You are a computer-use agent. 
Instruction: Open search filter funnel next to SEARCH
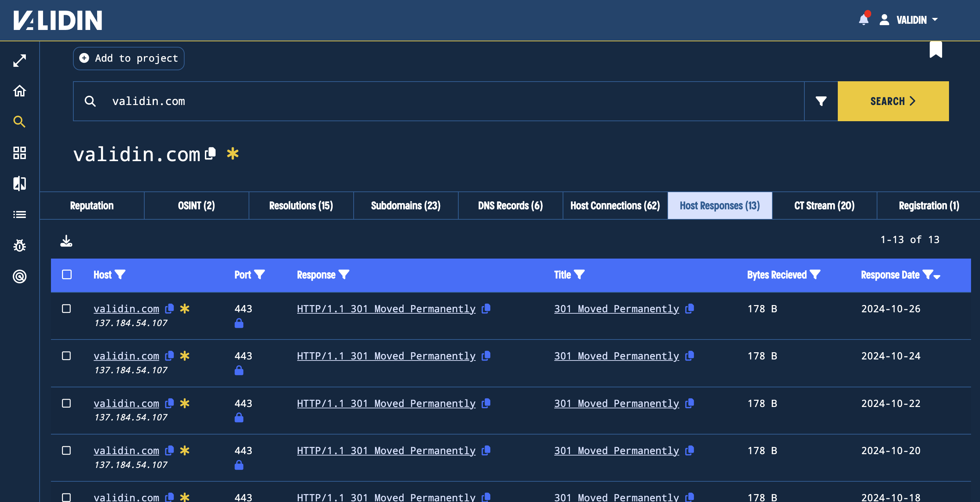(x=821, y=101)
